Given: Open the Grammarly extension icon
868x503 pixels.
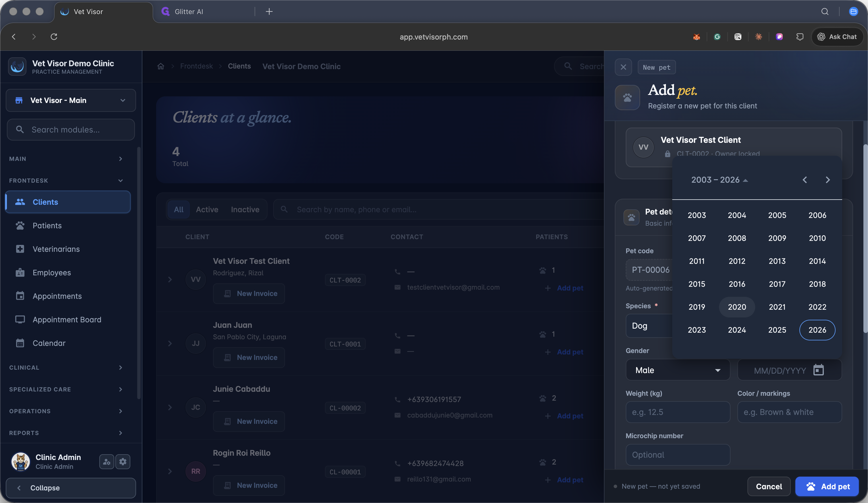Looking at the screenshot, I should pos(717,37).
